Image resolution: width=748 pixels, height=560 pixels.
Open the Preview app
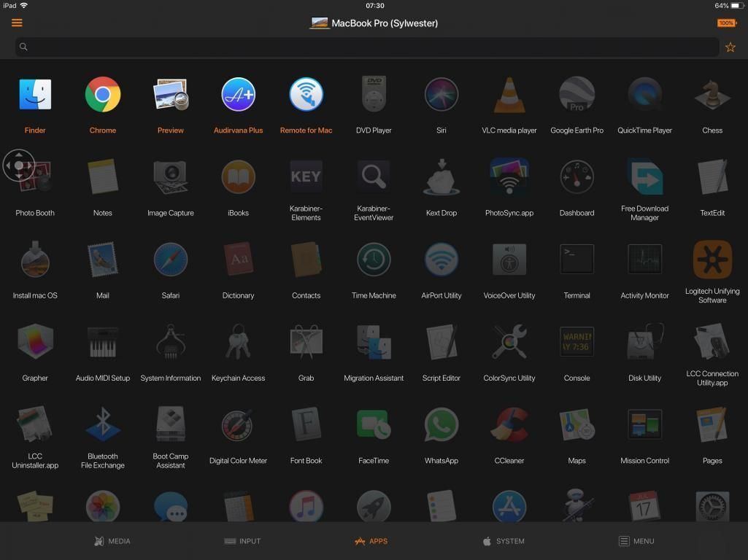170,94
